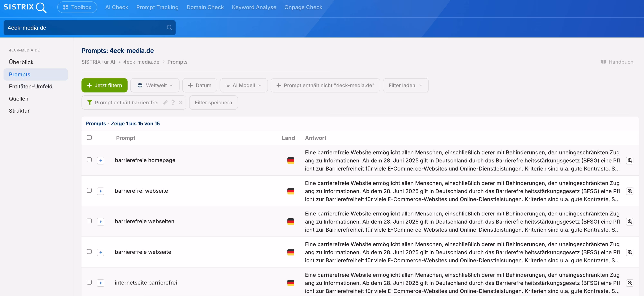
Task: Click German flag in barrierefrei webseite row
Action: point(290,191)
